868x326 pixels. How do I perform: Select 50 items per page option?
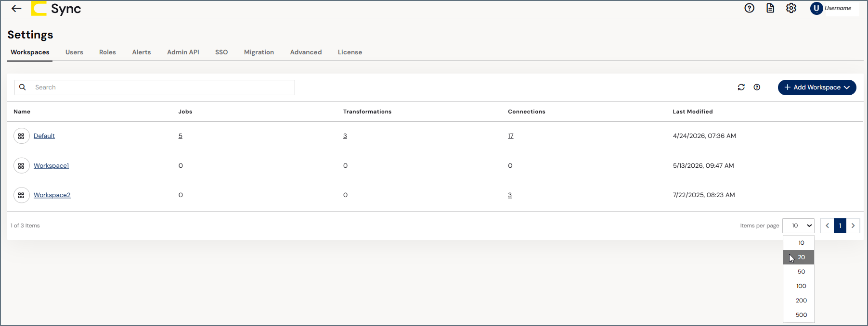[x=799, y=272]
